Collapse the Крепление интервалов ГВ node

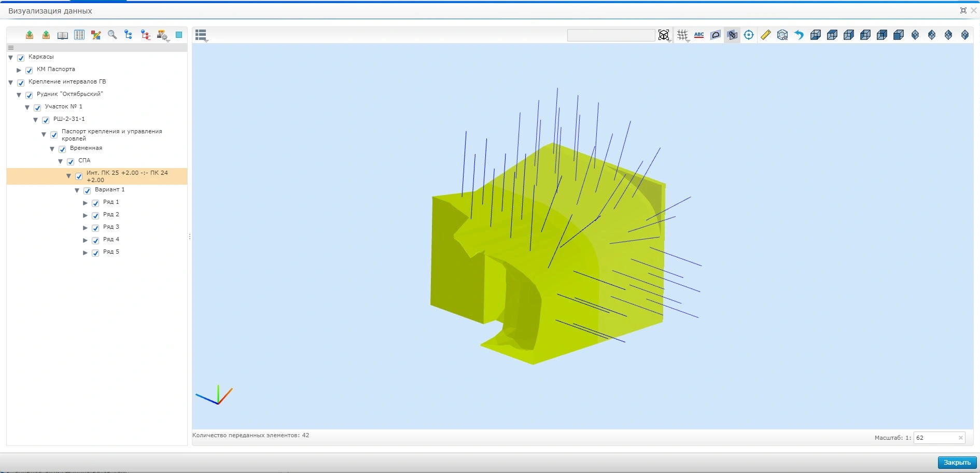[x=10, y=82]
